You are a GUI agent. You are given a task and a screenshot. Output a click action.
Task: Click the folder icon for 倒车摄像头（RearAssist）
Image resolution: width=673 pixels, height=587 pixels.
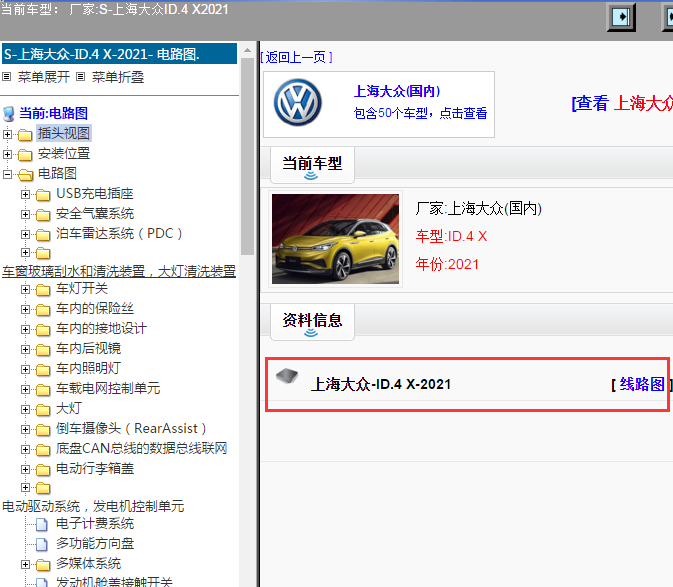click(43, 429)
